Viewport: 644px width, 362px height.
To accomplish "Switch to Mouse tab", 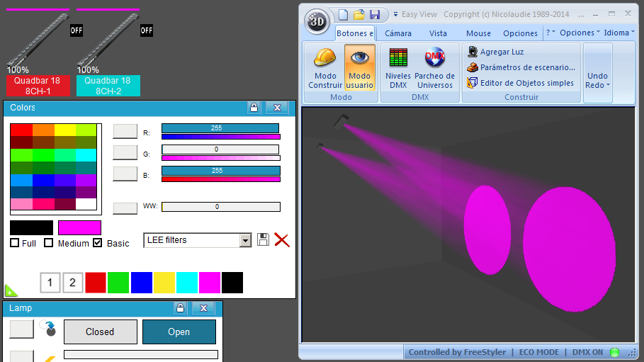I will 478,33.
